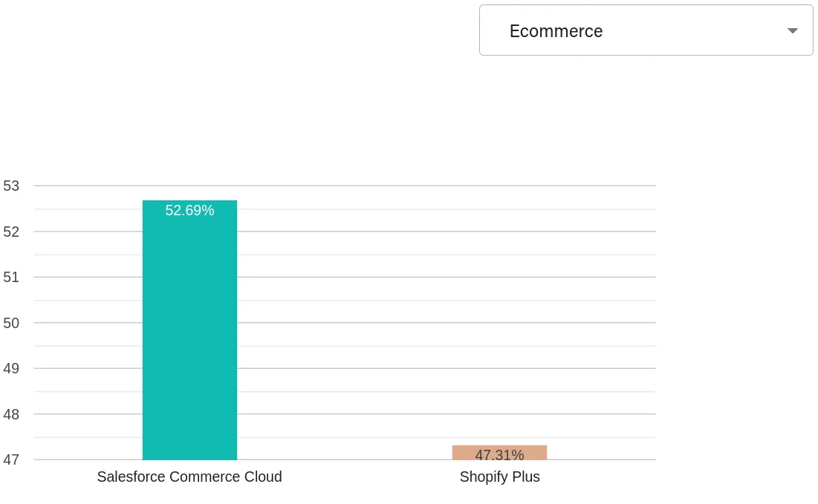Click the 53 y-axis value
The image size is (818, 504).
coord(10,186)
